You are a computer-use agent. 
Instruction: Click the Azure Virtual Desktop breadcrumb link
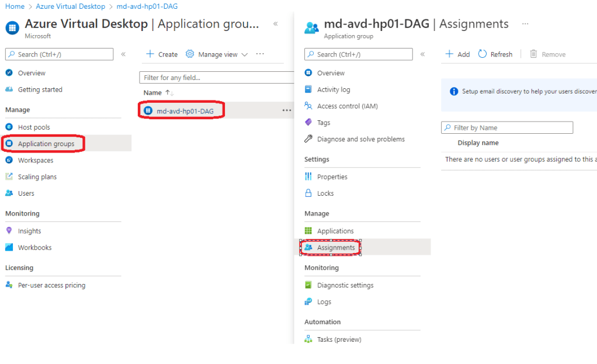(70, 6)
